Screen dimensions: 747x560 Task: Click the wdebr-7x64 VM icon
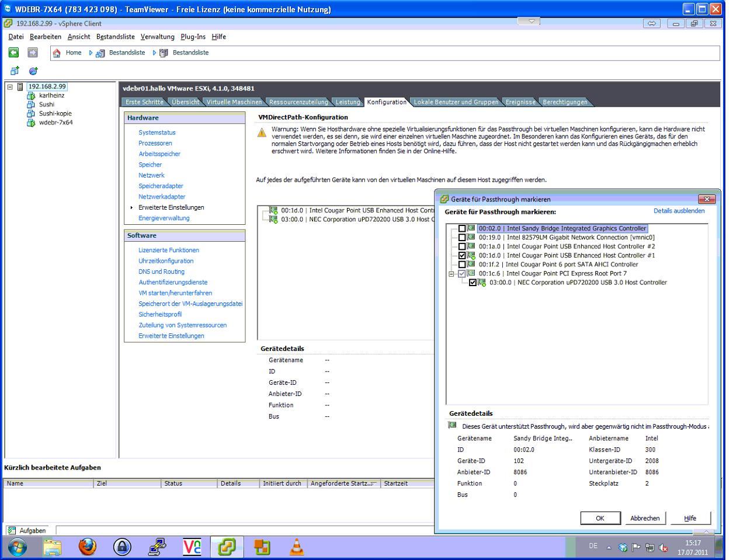[x=31, y=123]
